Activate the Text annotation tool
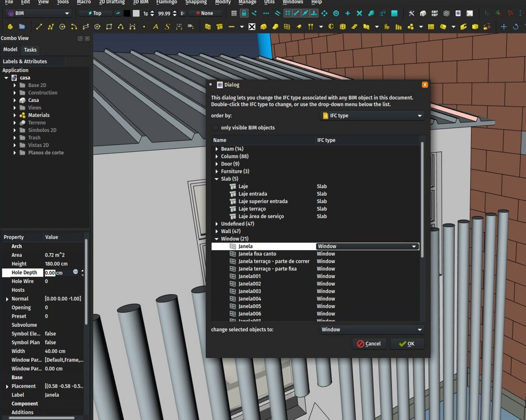Image resolution: width=526 pixels, height=420 pixels. tap(156, 27)
